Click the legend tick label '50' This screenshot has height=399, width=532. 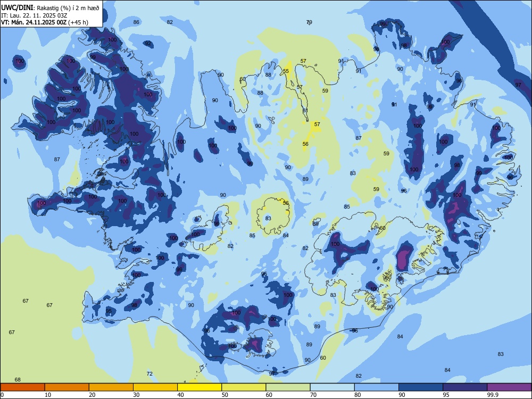pyautogui.click(x=225, y=395)
